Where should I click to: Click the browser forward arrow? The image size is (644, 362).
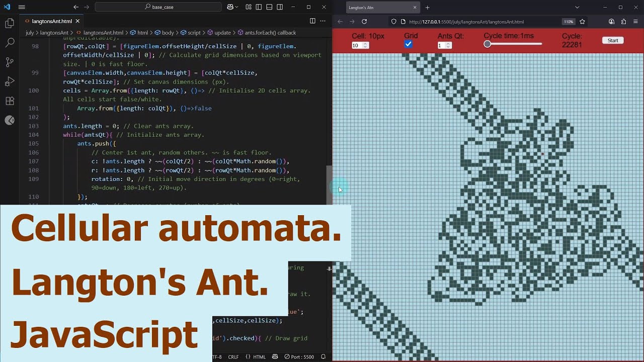[x=352, y=22]
